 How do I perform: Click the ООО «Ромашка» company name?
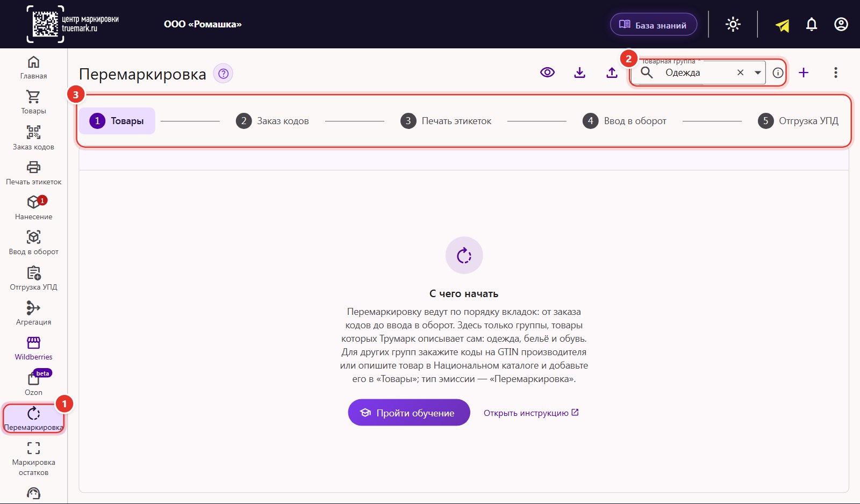[x=203, y=24]
